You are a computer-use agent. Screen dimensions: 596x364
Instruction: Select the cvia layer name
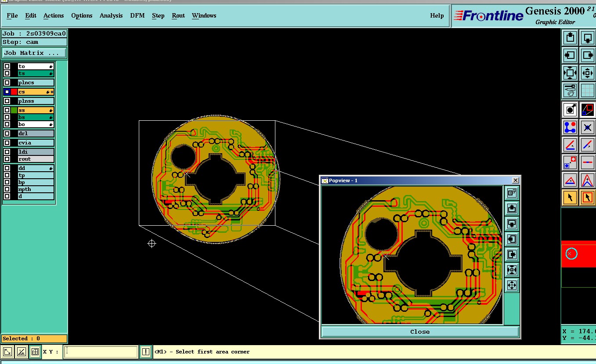pos(36,143)
